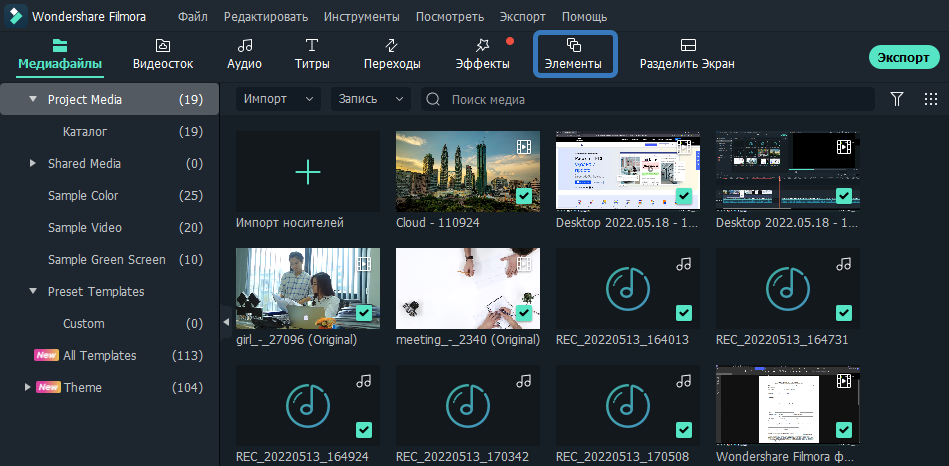949x466 pixels.
Task: Open the media filter funnel icon
Action: click(897, 99)
